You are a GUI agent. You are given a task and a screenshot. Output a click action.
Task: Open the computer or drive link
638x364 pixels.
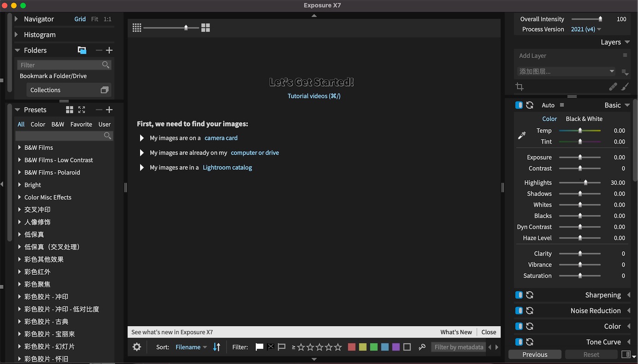[255, 153]
